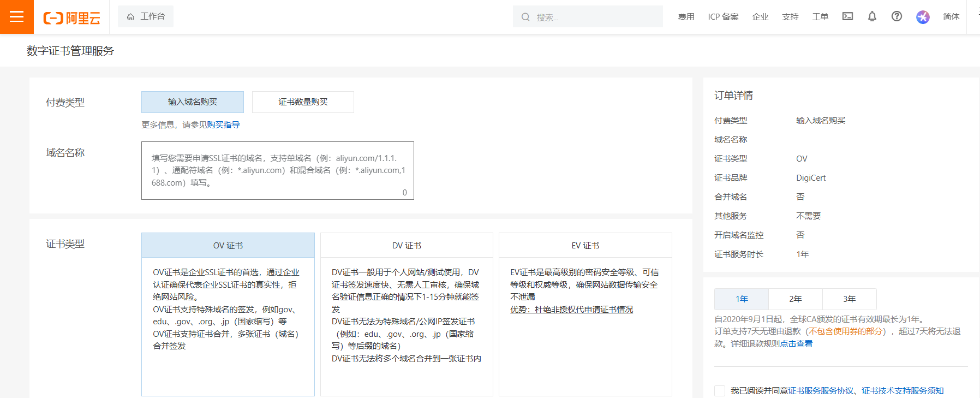Click the 工作台 home icon button
This screenshot has height=398, width=980.
(x=146, y=16)
